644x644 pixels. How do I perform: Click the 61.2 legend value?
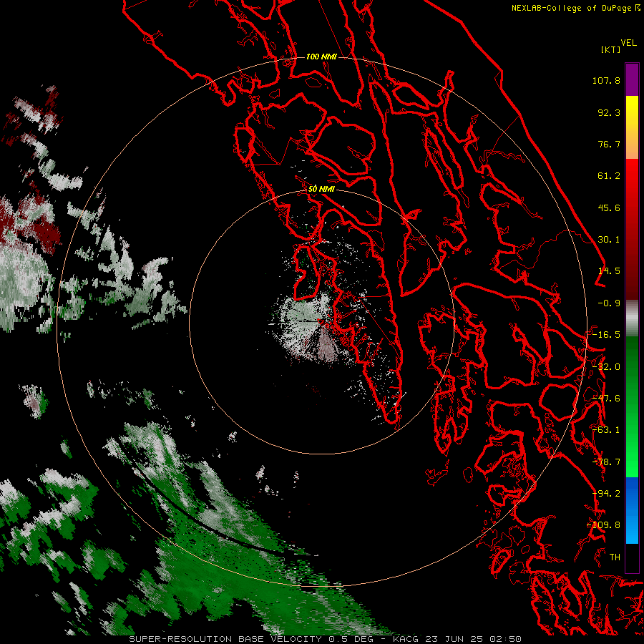(609, 176)
